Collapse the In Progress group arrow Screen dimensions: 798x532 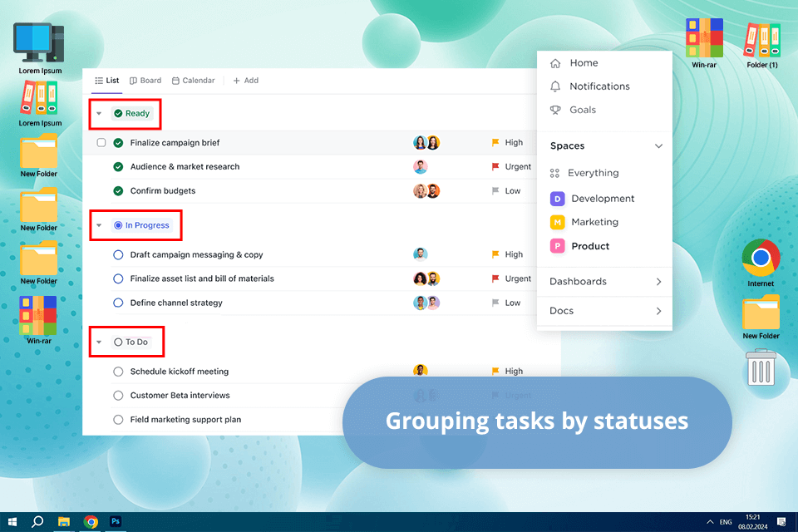click(x=99, y=225)
